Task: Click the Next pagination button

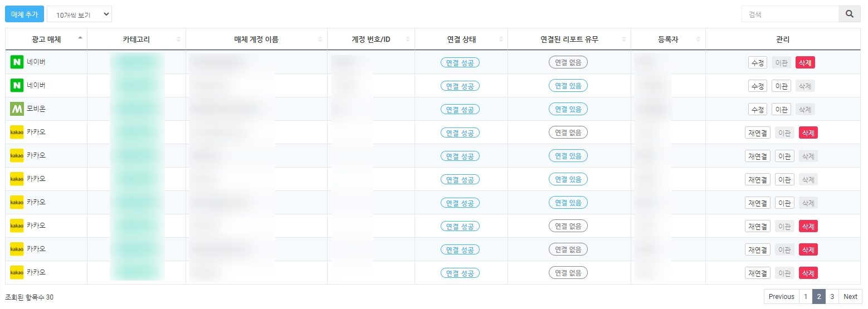Action: 850,297
